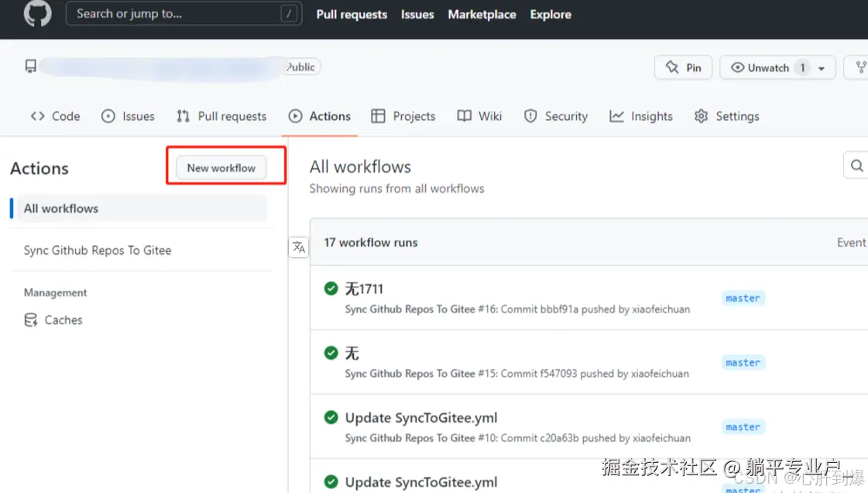Open Pull requests in top navigation bar
The width and height of the screenshot is (868, 493).
pyautogui.click(x=352, y=15)
